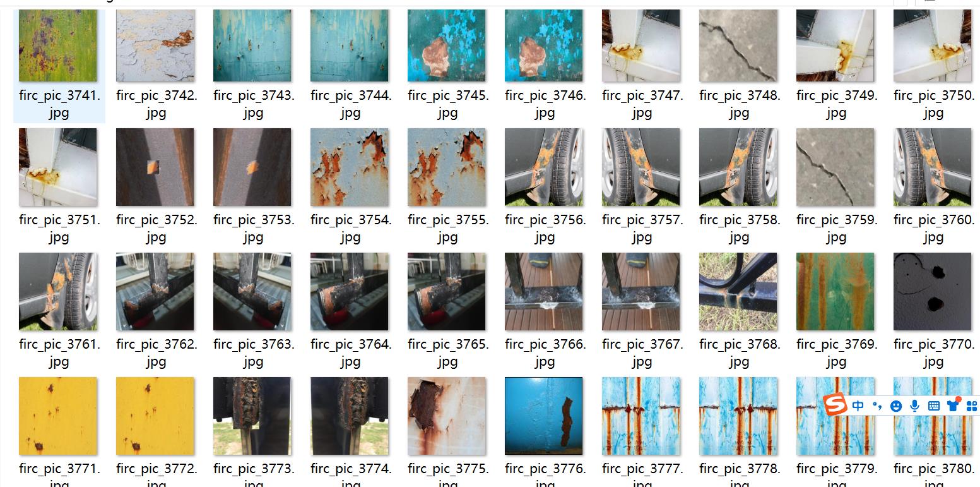Select the yellow rusty thumbnail firc_pic_3771.jpg
Image resolution: width=980 pixels, height=487 pixels.
pyautogui.click(x=58, y=416)
